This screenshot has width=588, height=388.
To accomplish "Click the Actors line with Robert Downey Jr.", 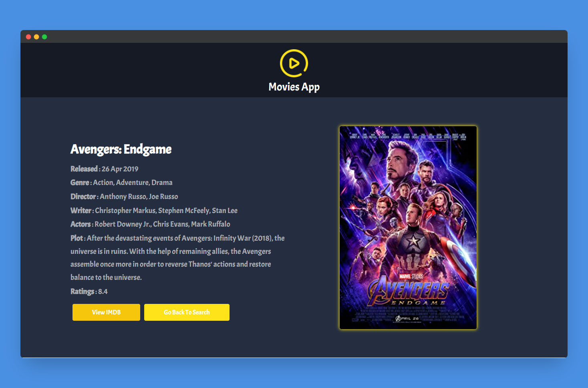I will (x=150, y=224).
